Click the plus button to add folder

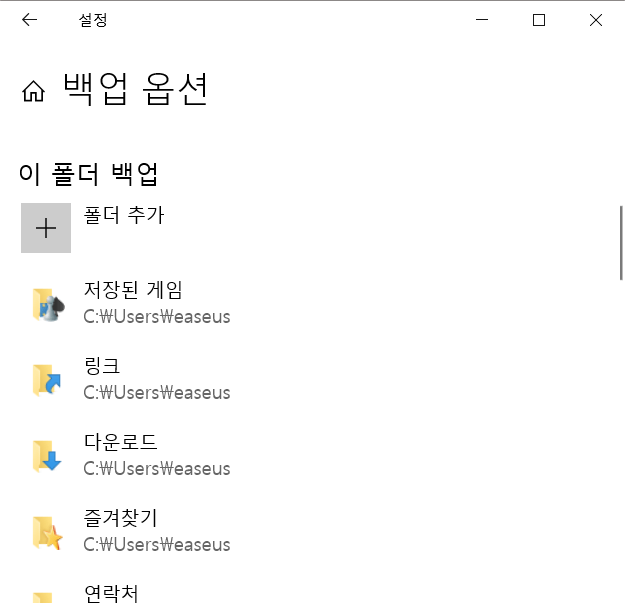[x=46, y=228]
